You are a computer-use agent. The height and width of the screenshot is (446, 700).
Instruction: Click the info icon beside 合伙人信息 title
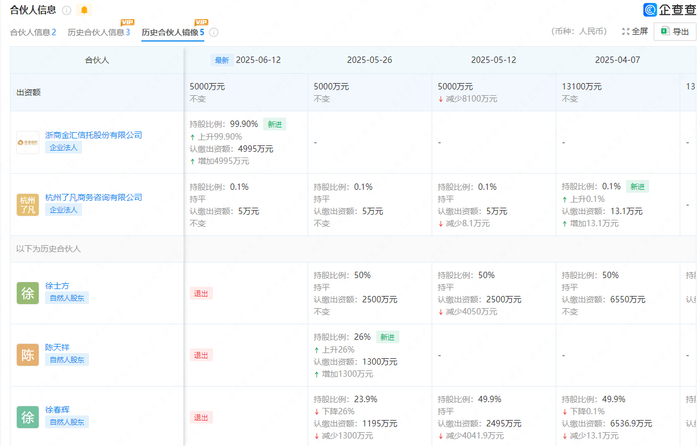tap(67, 10)
